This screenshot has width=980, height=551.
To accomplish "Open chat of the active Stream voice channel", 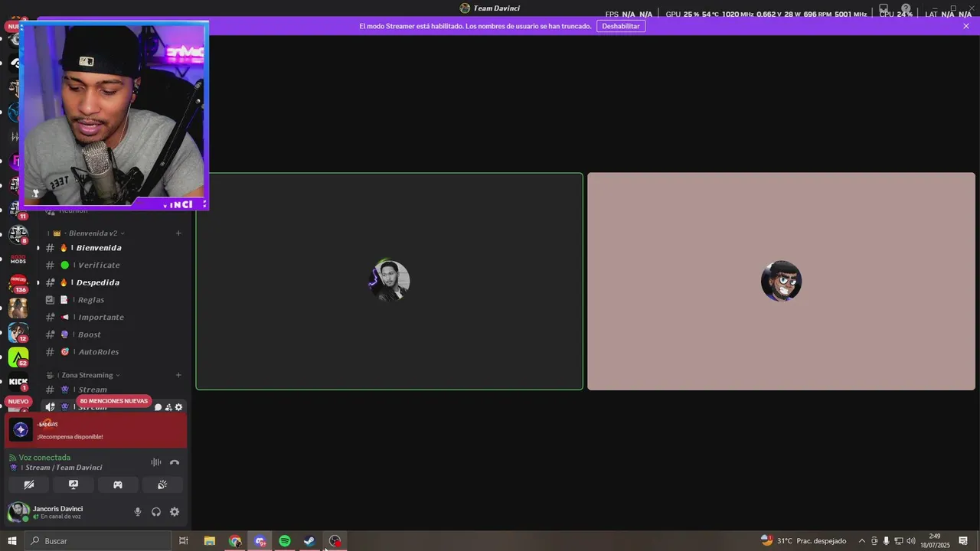I will click(158, 407).
